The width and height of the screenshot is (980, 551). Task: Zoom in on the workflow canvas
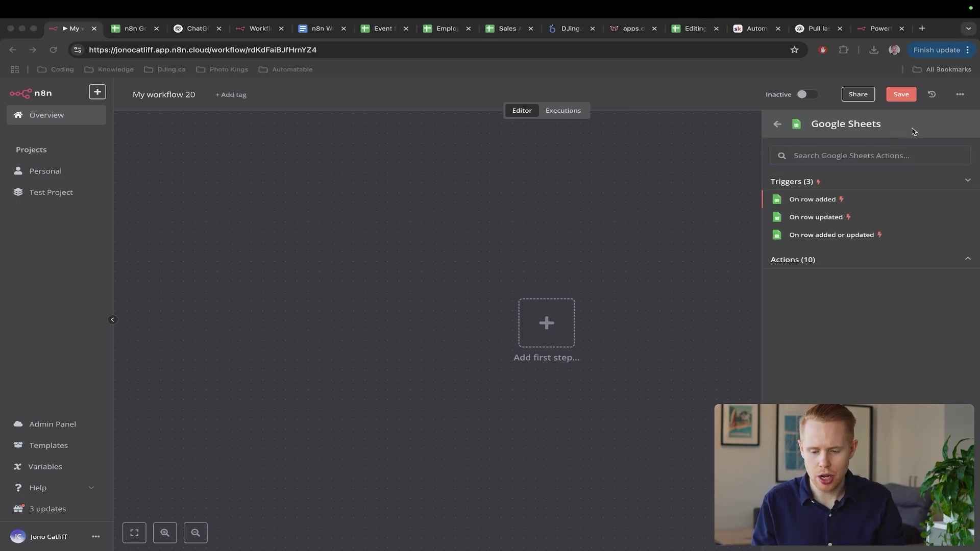(x=165, y=533)
